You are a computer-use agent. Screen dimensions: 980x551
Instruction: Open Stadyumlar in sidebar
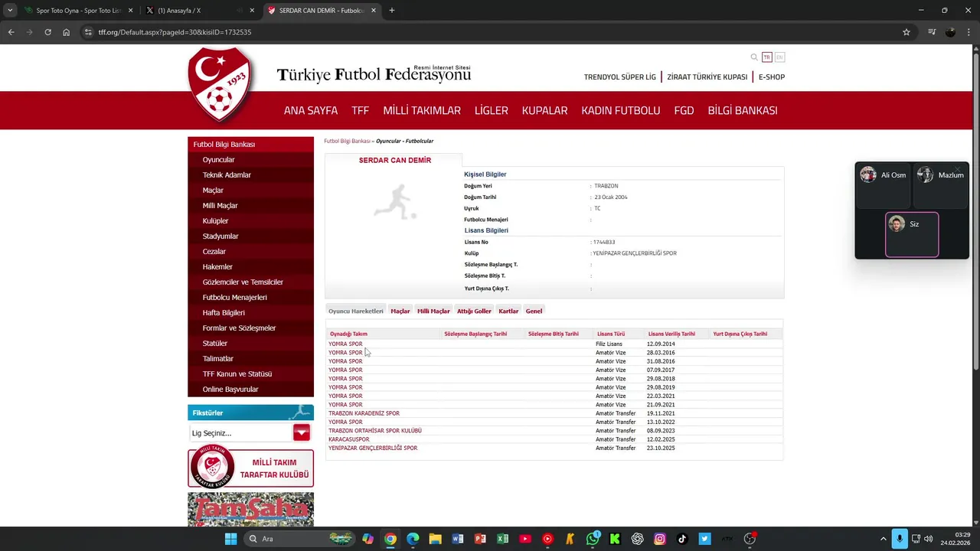220,236
